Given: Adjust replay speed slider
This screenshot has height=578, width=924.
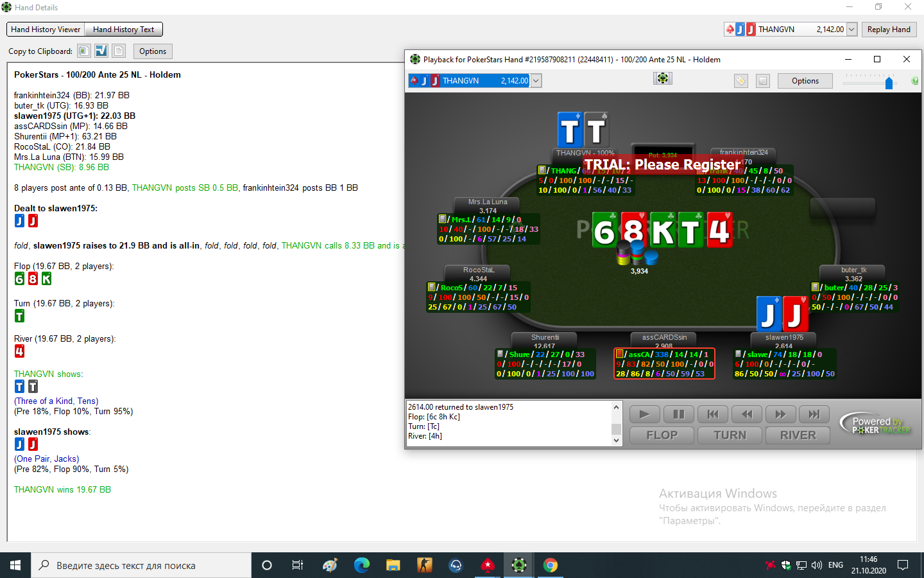Looking at the screenshot, I should 889,82.
